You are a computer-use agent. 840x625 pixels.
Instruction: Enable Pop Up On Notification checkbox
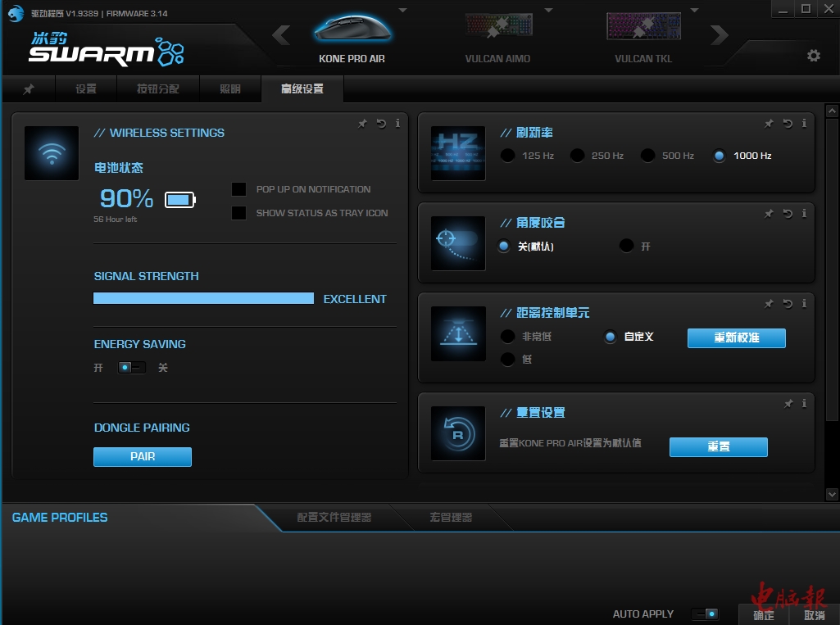pyautogui.click(x=238, y=189)
